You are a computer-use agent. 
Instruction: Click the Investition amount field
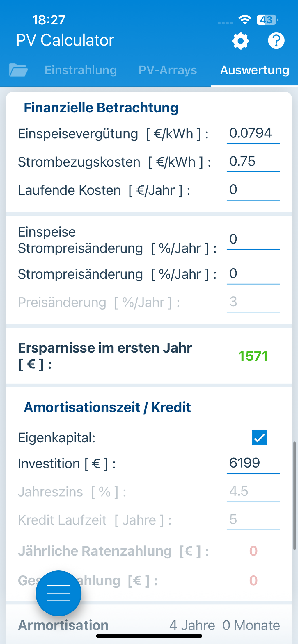(x=253, y=463)
